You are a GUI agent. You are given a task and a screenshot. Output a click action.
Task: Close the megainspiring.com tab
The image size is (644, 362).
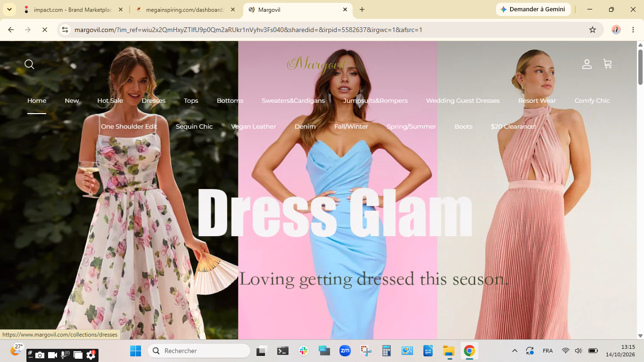pyautogui.click(x=233, y=9)
